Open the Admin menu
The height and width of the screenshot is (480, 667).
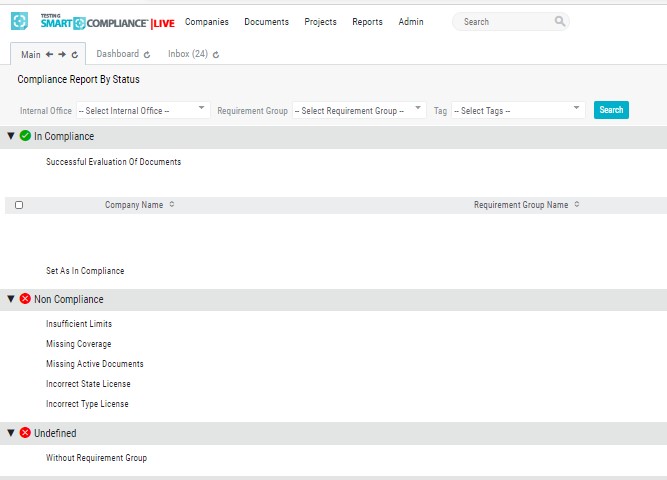pyautogui.click(x=410, y=22)
